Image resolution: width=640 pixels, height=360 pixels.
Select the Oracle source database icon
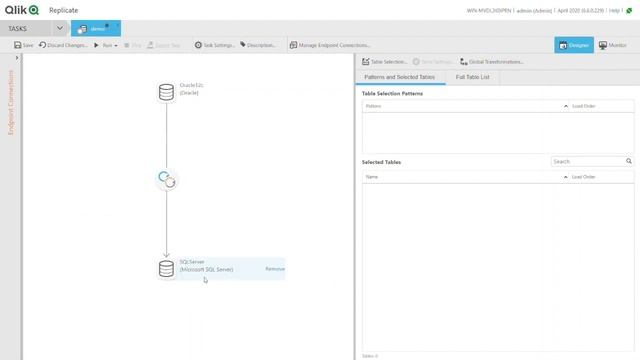tap(166, 92)
